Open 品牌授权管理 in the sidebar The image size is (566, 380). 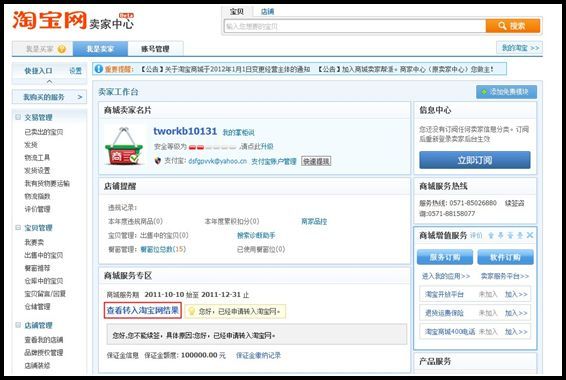pos(44,353)
